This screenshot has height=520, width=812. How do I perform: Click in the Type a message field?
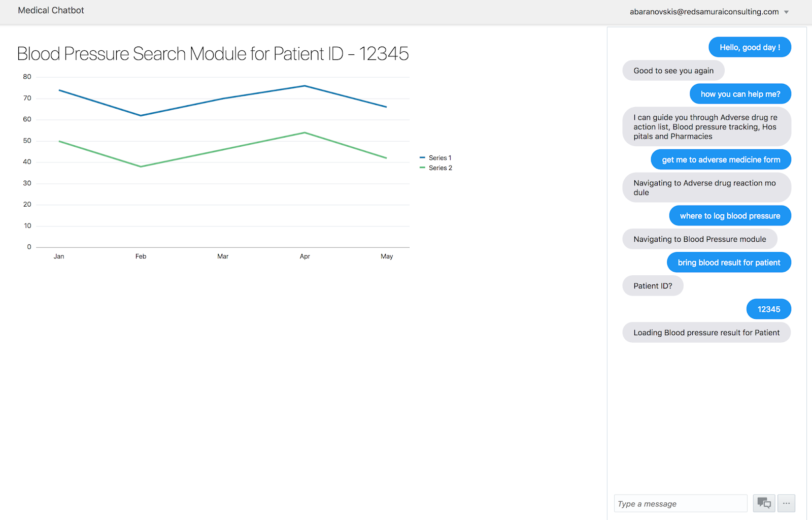pyautogui.click(x=680, y=504)
